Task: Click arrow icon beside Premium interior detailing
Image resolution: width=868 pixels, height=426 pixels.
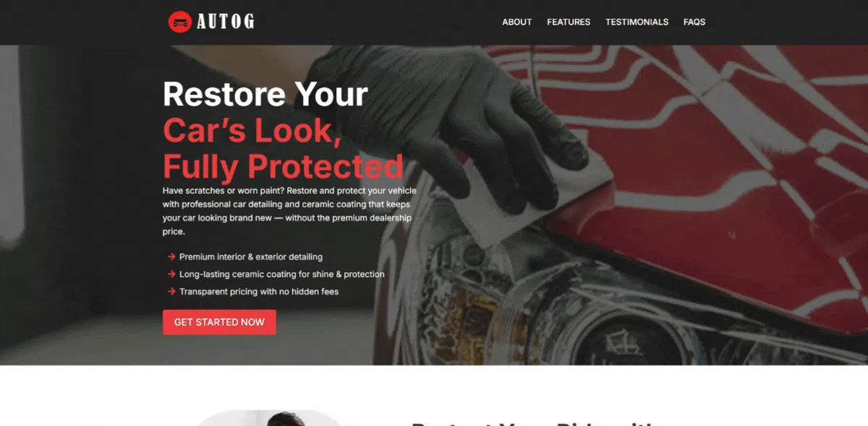Action: click(x=171, y=257)
